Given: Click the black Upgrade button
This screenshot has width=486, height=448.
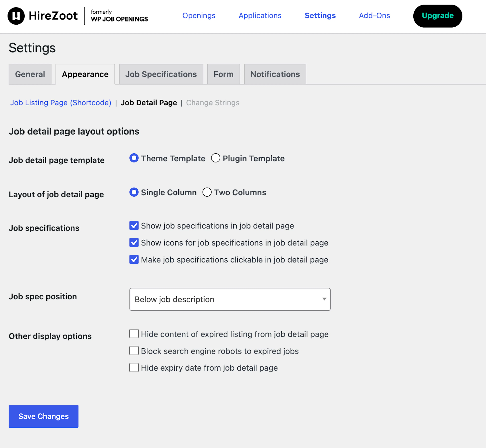Looking at the screenshot, I should point(438,16).
